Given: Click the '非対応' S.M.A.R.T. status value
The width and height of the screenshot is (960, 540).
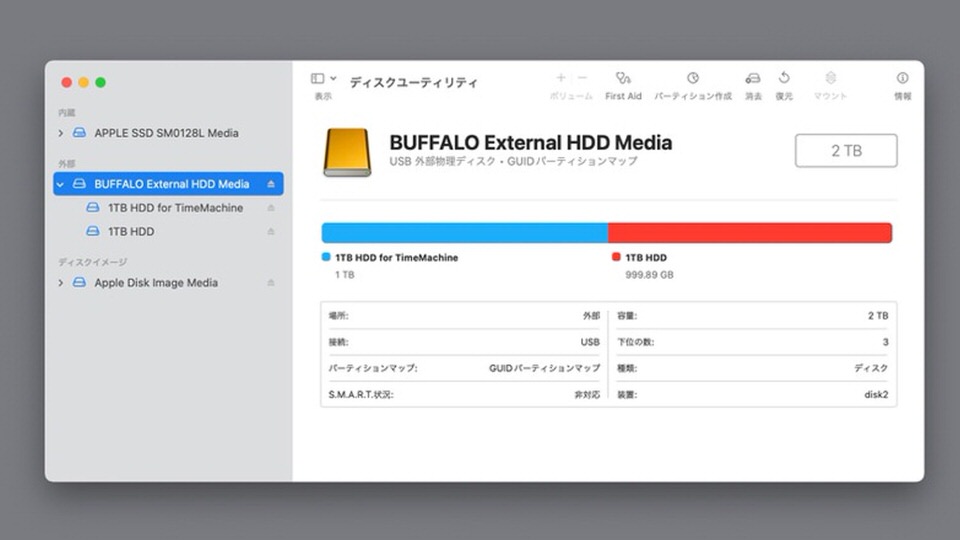Looking at the screenshot, I should tap(587, 394).
